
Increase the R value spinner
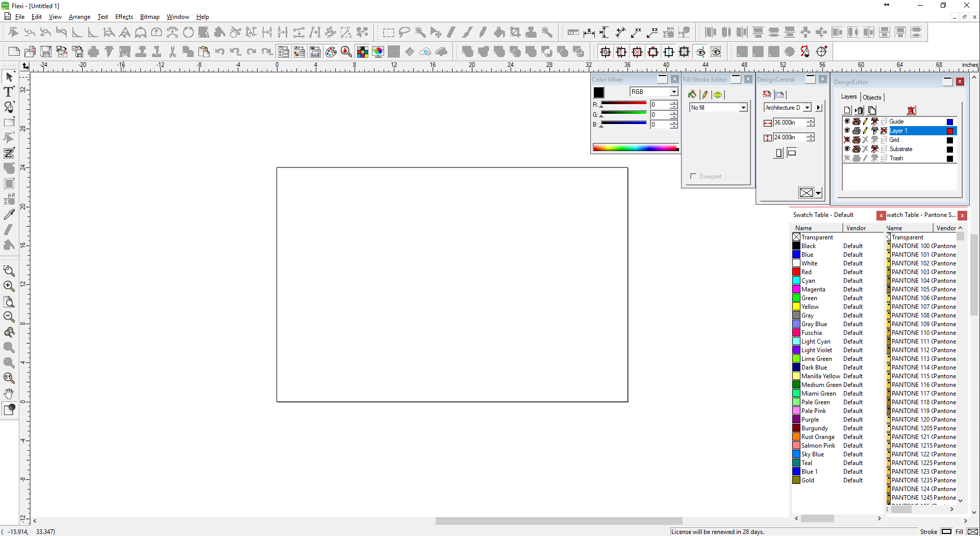(674, 103)
